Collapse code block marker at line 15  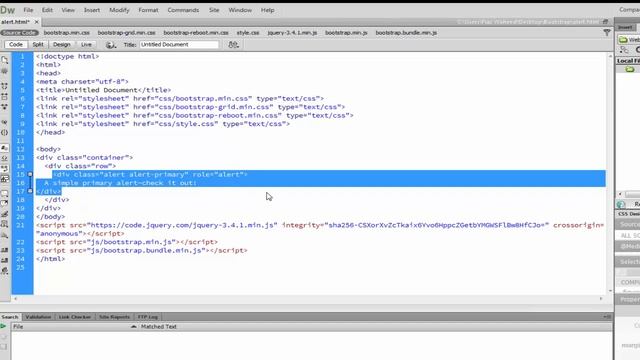[30, 174]
